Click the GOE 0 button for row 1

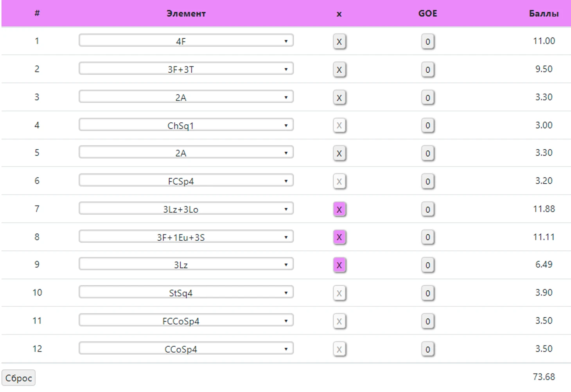coord(427,41)
